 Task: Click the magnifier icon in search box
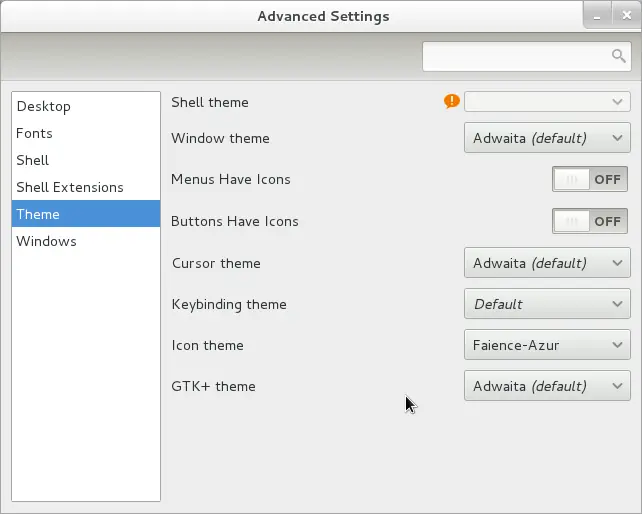tap(618, 56)
